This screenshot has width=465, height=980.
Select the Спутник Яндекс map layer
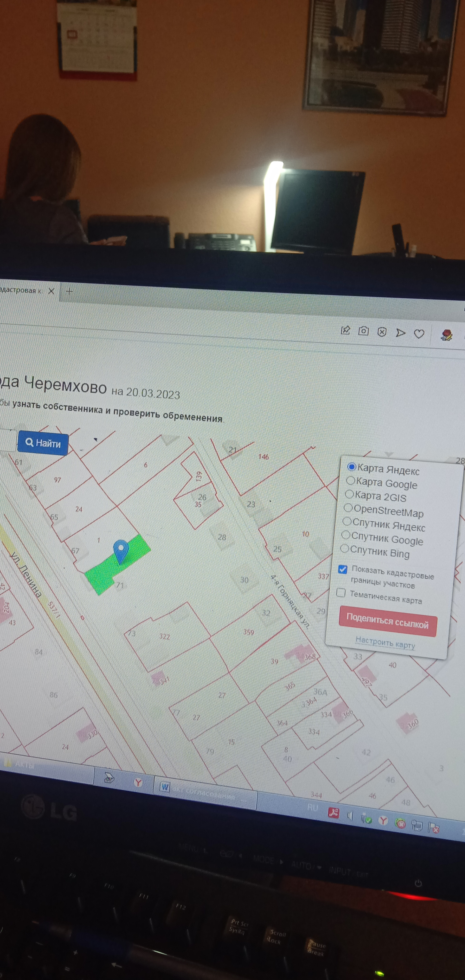(347, 521)
